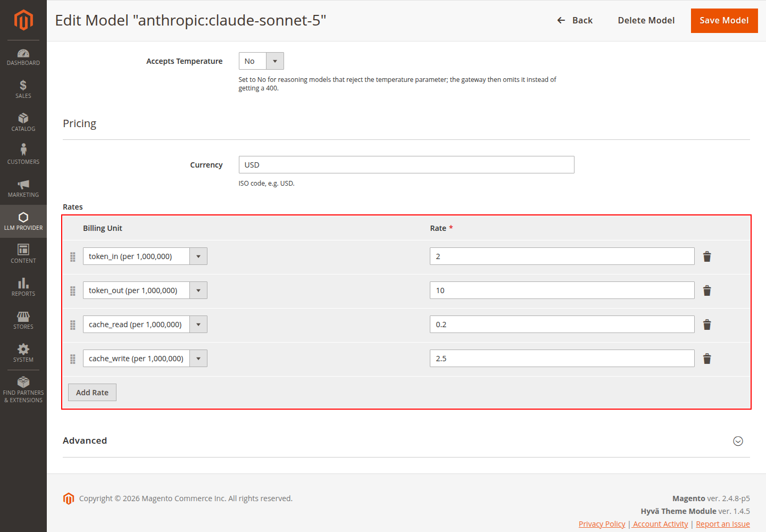Open the Account Activity link
This screenshot has height=532, width=766.
661,524
